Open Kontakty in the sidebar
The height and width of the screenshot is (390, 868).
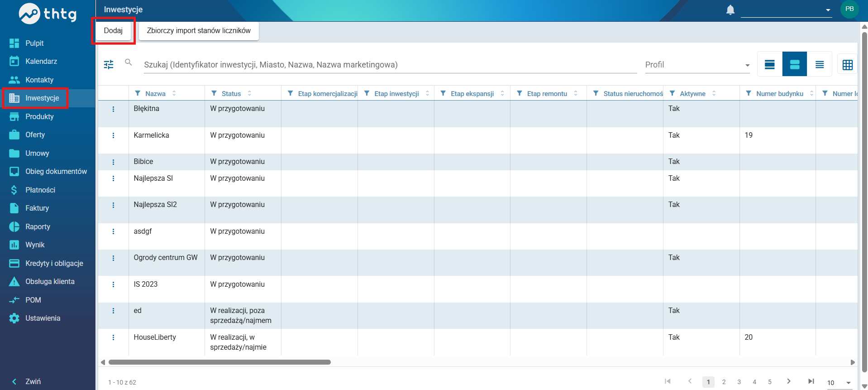pos(48,80)
